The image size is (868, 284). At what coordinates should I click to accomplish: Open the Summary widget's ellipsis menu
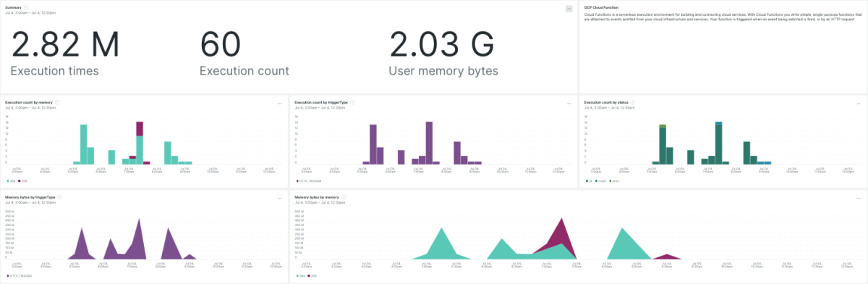pyautogui.click(x=569, y=8)
